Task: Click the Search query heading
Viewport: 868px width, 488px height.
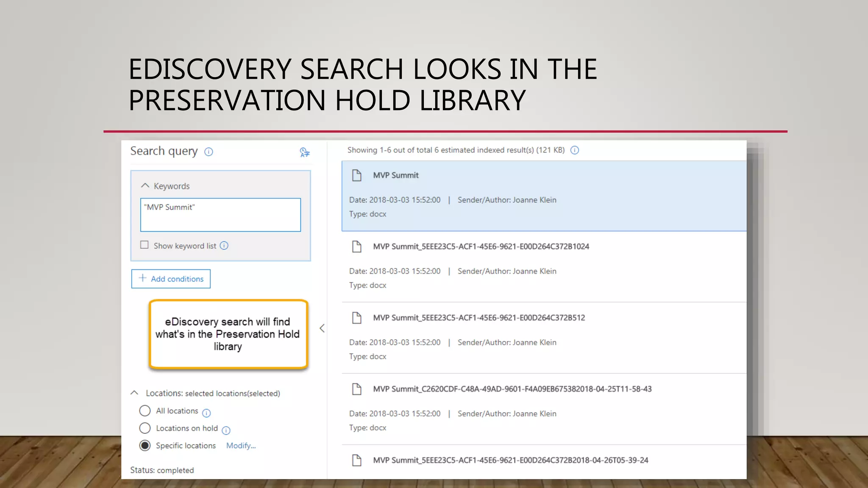Action: click(164, 151)
